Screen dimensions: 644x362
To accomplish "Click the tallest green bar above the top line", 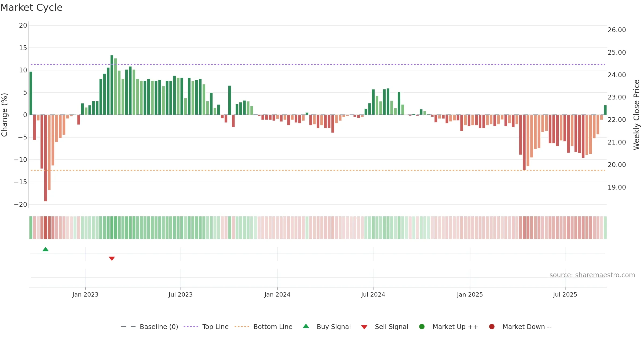I will [112, 85].
